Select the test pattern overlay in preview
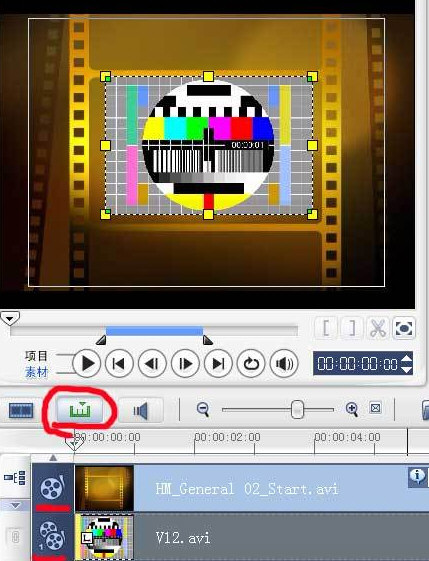 point(209,145)
